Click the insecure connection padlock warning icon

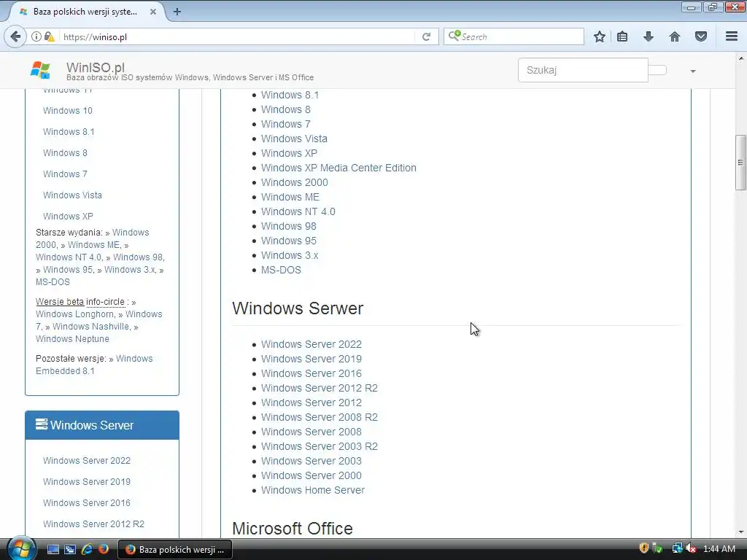pyautogui.click(x=49, y=36)
